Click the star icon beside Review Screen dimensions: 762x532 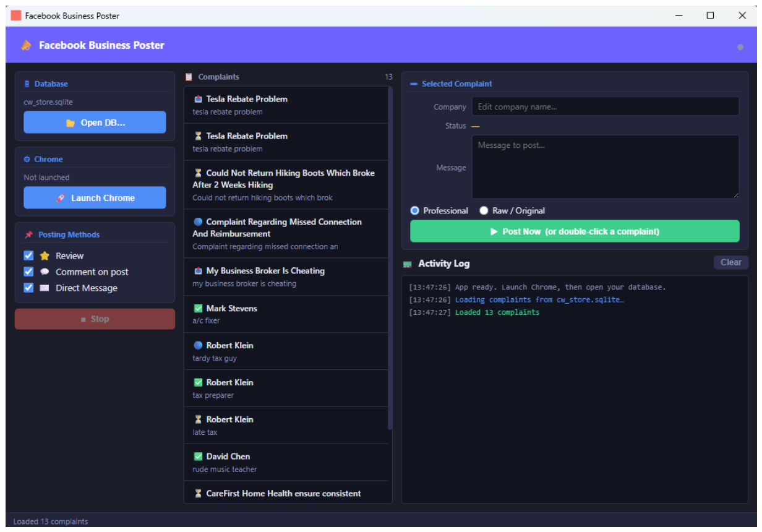tap(45, 255)
